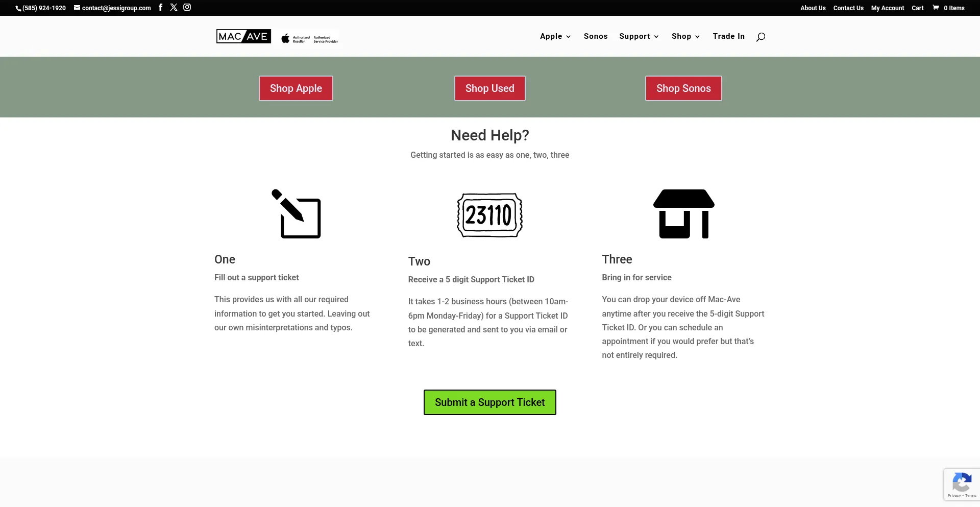
Task: Open the Trade In menu item
Action: [x=728, y=36]
